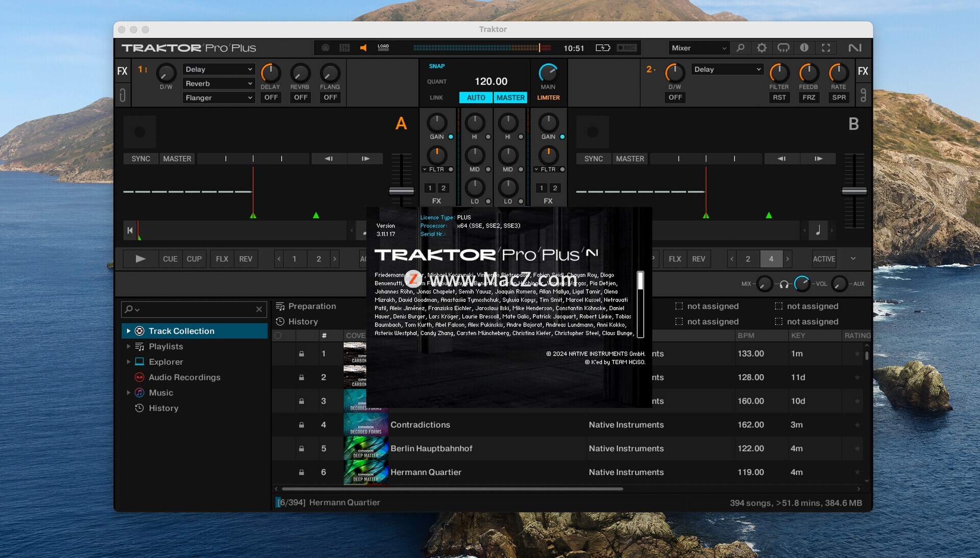Screen dimensions: 980x558
Task: Toggle the REC record button
Action: click(x=626, y=47)
